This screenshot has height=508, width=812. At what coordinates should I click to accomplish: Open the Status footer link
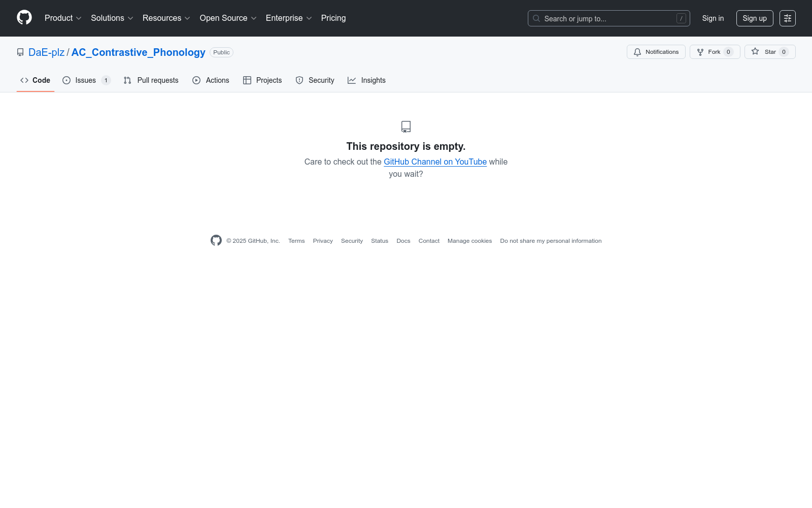(380, 241)
